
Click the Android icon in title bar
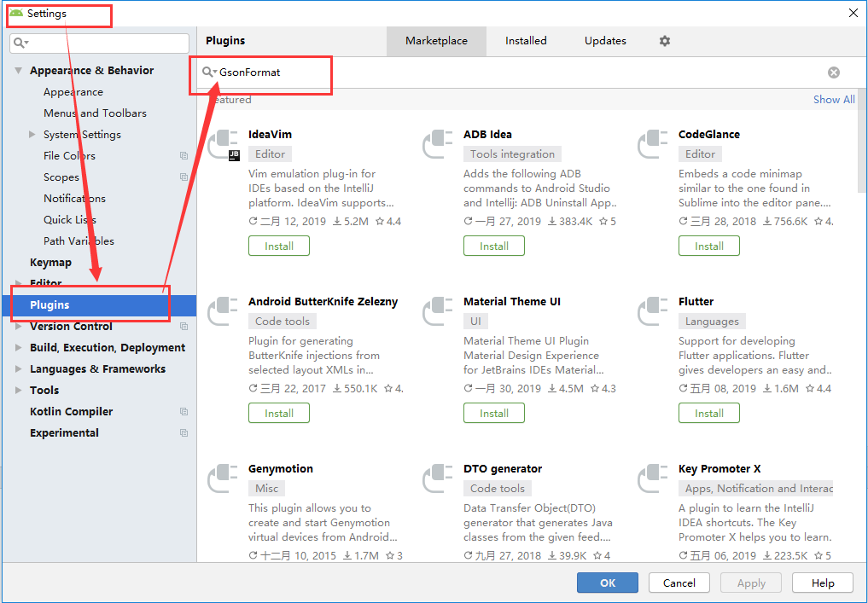click(x=16, y=13)
